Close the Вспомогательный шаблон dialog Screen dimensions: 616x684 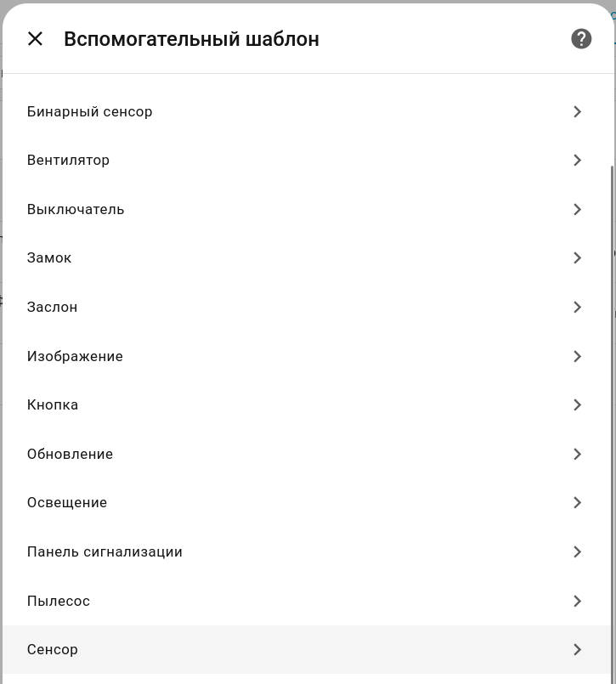[35, 38]
